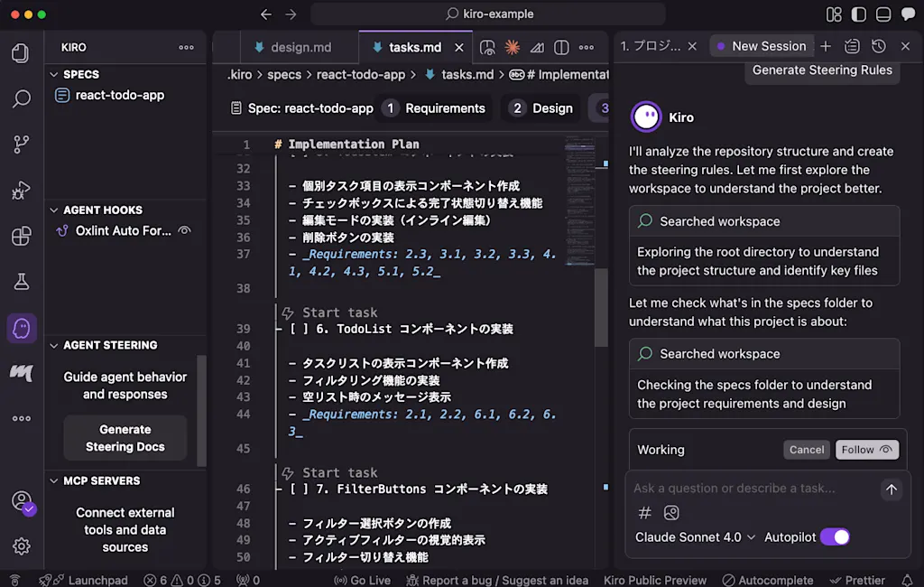Open the preview icon in editor toolbar

click(487, 47)
